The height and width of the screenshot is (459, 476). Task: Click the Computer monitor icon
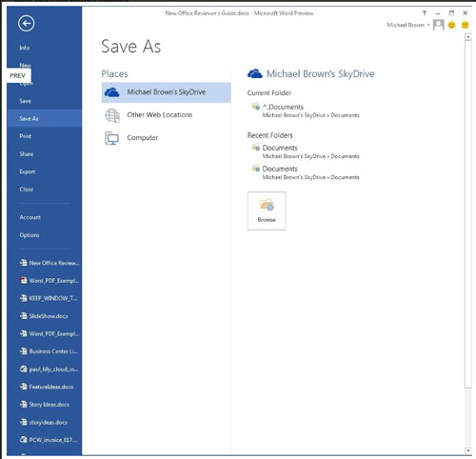coord(111,138)
